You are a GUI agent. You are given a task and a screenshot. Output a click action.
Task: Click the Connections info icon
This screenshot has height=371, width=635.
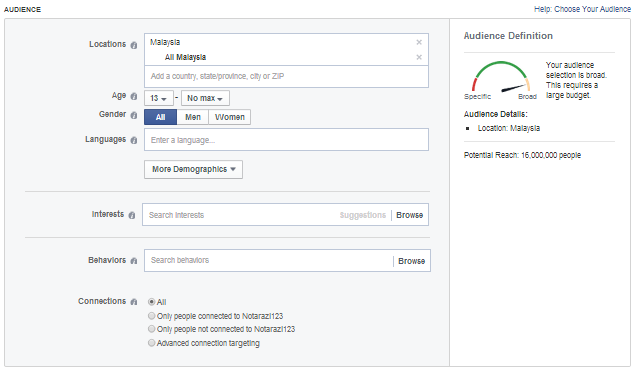[x=134, y=302]
